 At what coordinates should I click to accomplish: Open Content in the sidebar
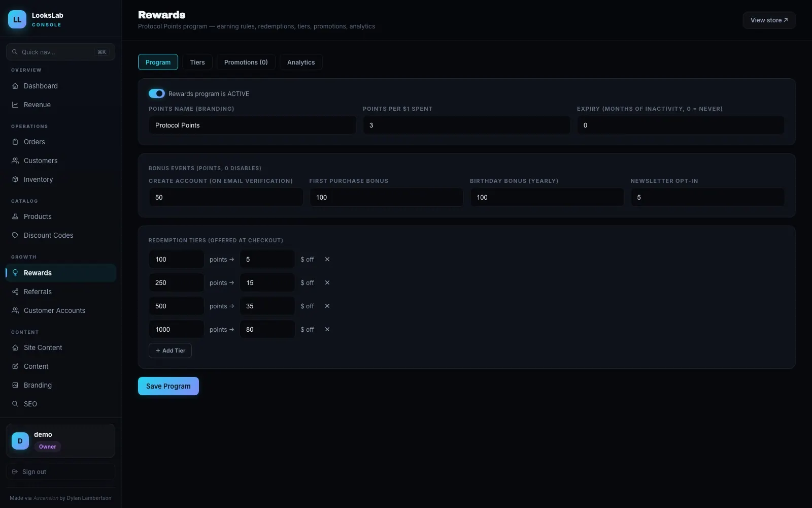[60, 366]
